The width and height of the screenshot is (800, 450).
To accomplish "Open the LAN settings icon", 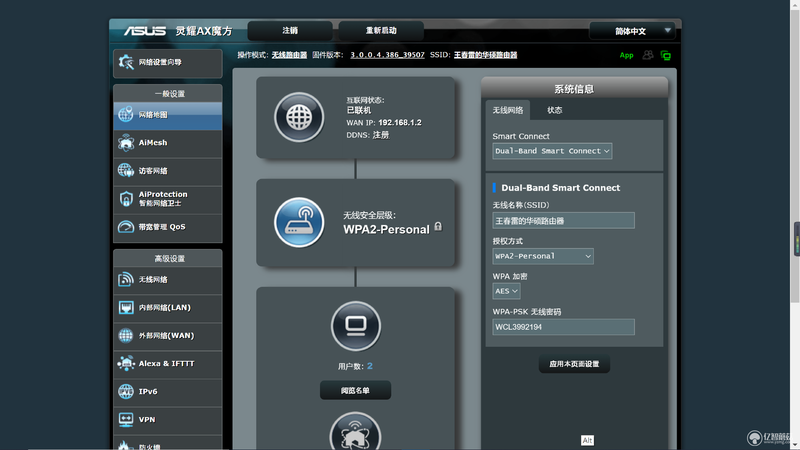I will click(126, 307).
